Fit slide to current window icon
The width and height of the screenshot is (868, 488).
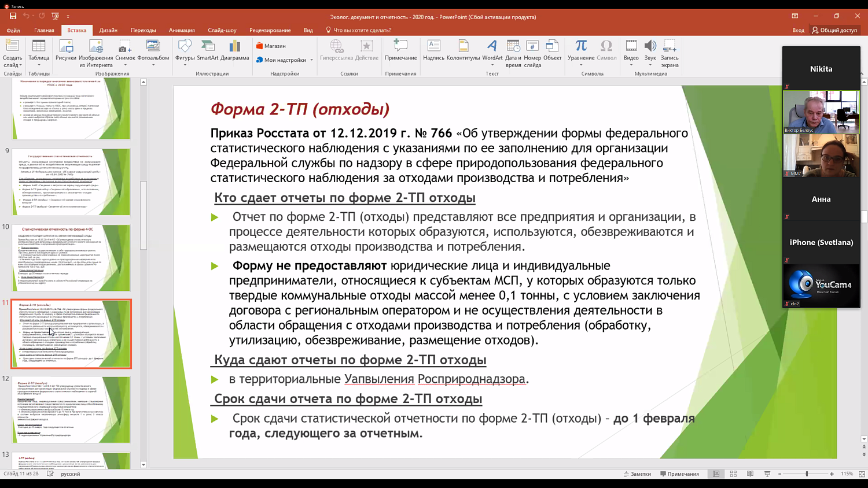(862, 474)
